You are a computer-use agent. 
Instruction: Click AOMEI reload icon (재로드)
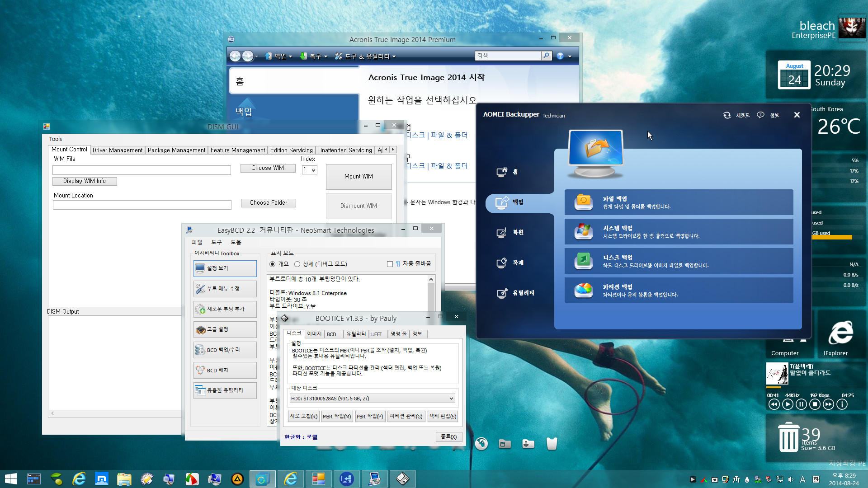(727, 115)
